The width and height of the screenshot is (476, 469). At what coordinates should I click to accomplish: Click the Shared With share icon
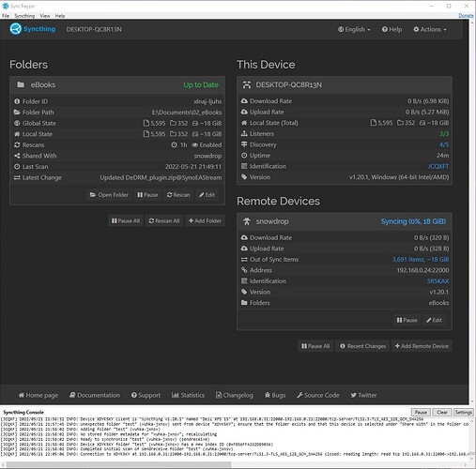pyautogui.click(x=17, y=156)
